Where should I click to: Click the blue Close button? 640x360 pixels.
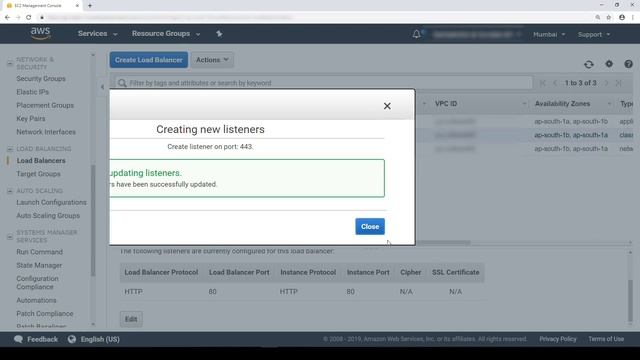(370, 227)
